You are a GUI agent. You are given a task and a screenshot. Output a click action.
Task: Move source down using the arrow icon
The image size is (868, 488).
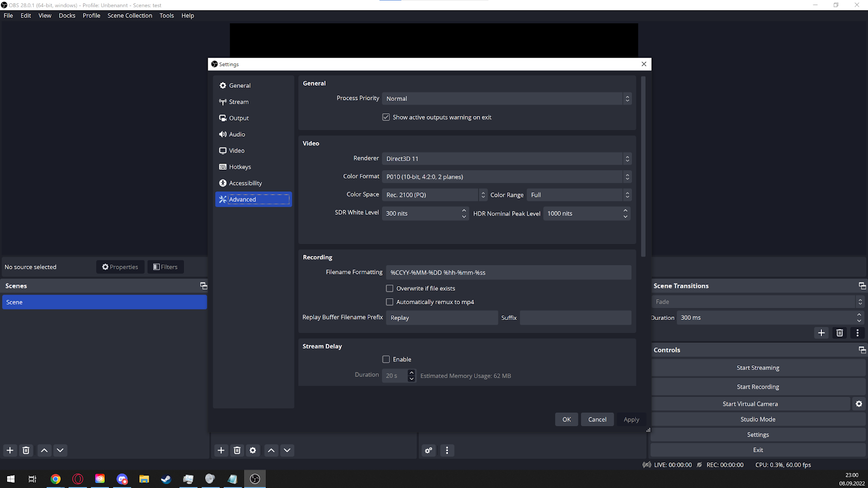[x=288, y=450]
